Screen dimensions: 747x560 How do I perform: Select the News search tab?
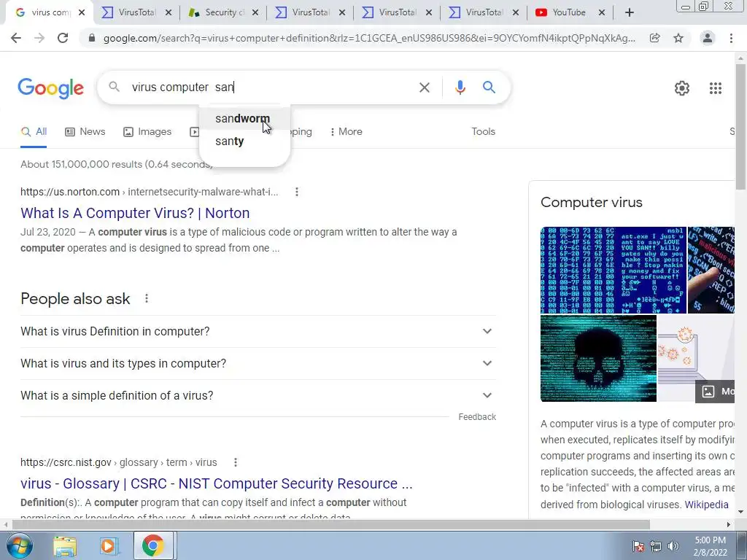click(x=85, y=132)
